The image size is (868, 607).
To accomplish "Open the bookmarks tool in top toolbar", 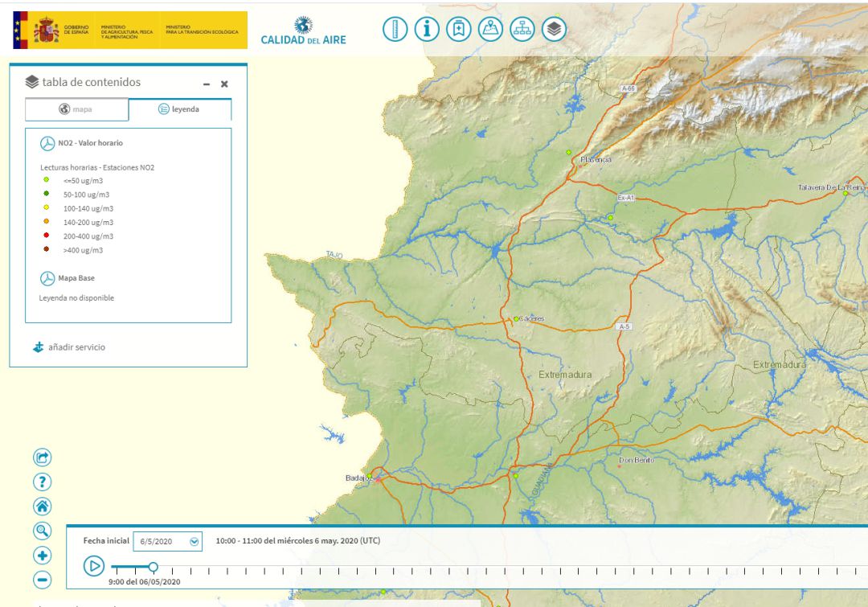I will tap(459, 29).
